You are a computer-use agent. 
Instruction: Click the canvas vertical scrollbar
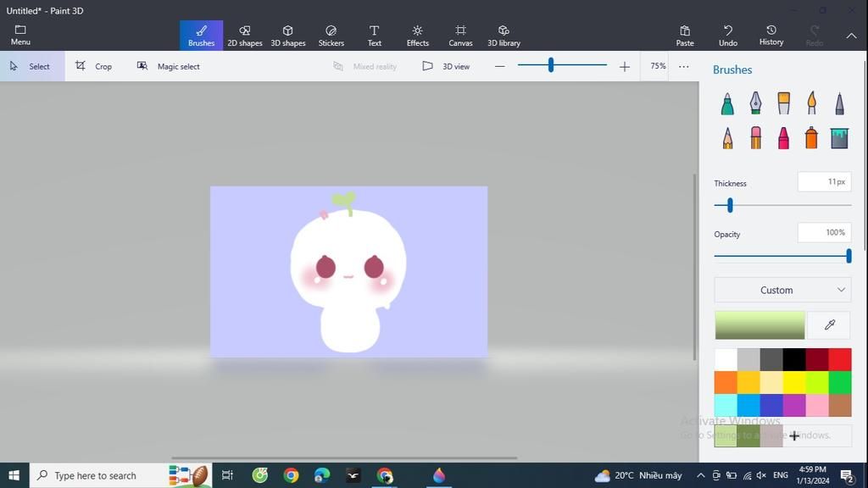(695, 267)
